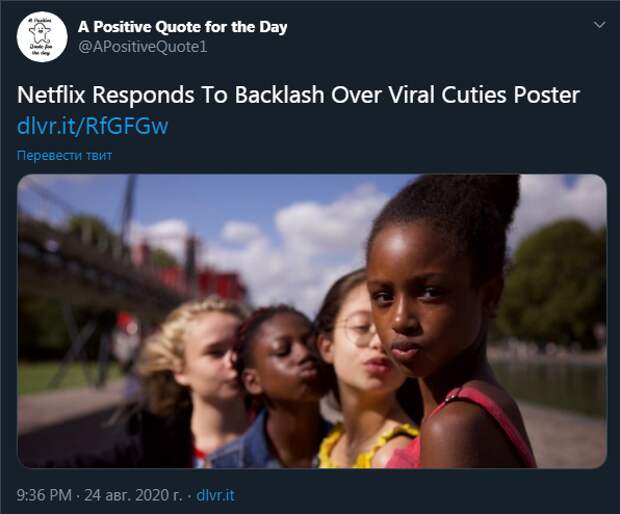
Task: Open the tweet options chevron menu
Action: [x=599, y=23]
